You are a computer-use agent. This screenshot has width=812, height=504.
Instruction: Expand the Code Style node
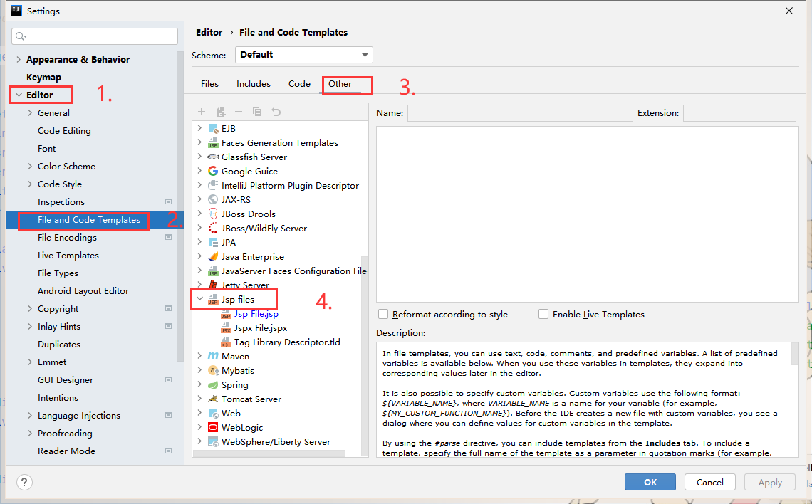30,184
